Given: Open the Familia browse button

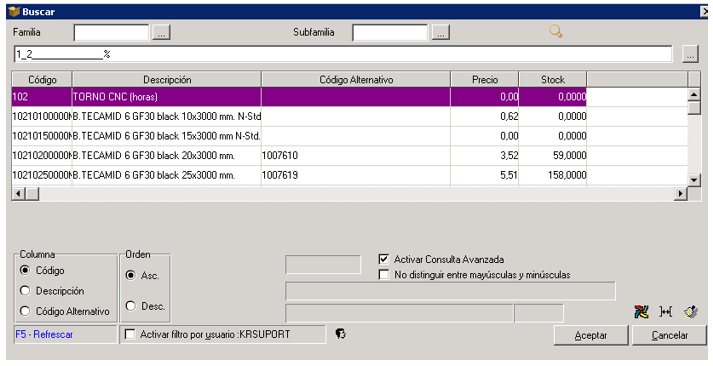Looking at the screenshot, I should click(x=161, y=32).
